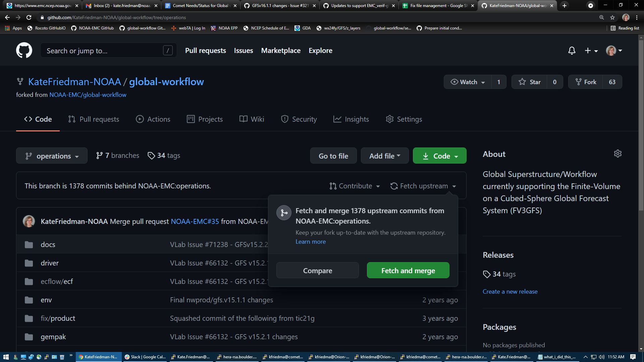644x362 pixels.
Task: Open the ecflow/ecf folder
Action: [x=57, y=282]
